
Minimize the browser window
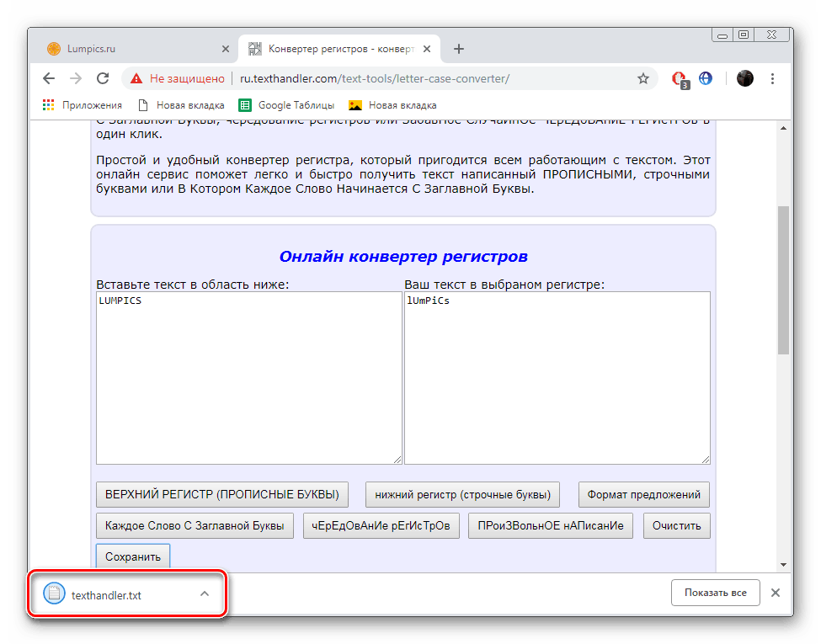click(722, 35)
